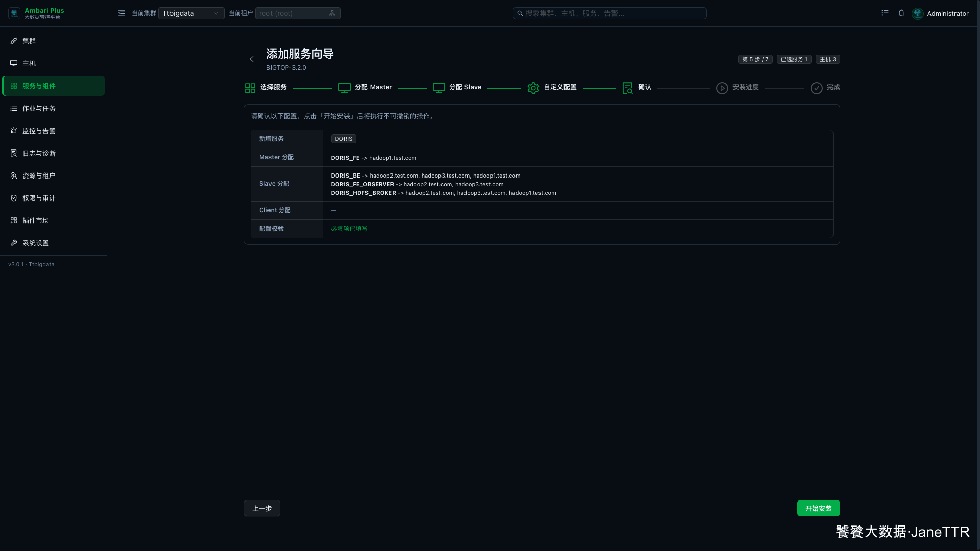980x551 pixels.
Task: Open the current cluster Ttbigdata dropdown
Action: coord(191,13)
